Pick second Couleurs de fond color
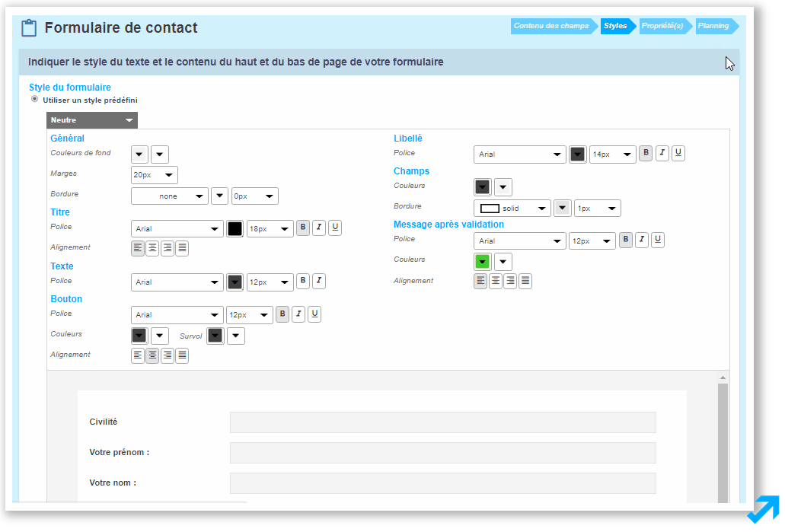Viewport: 785px width, 532px height. (160, 155)
